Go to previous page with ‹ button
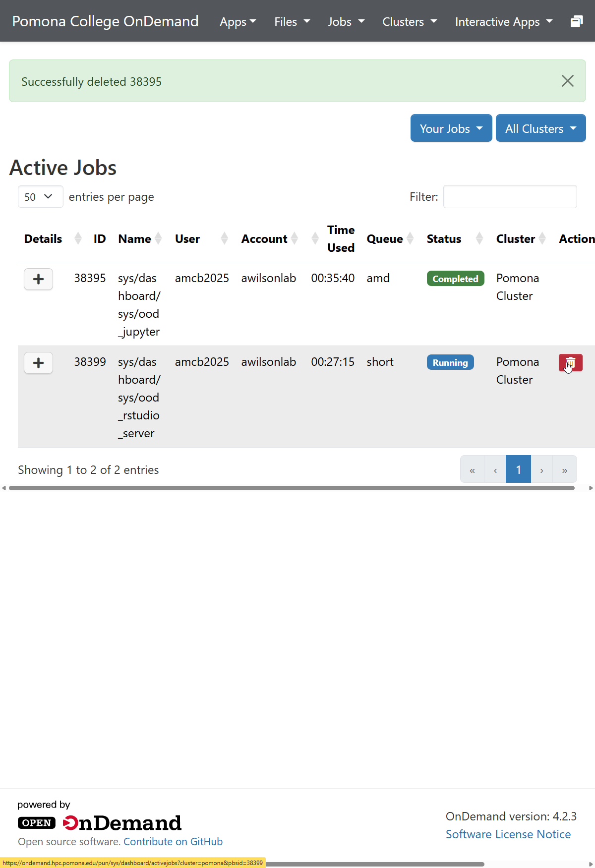This screenshot has width=595, height=868. point(495,469)
